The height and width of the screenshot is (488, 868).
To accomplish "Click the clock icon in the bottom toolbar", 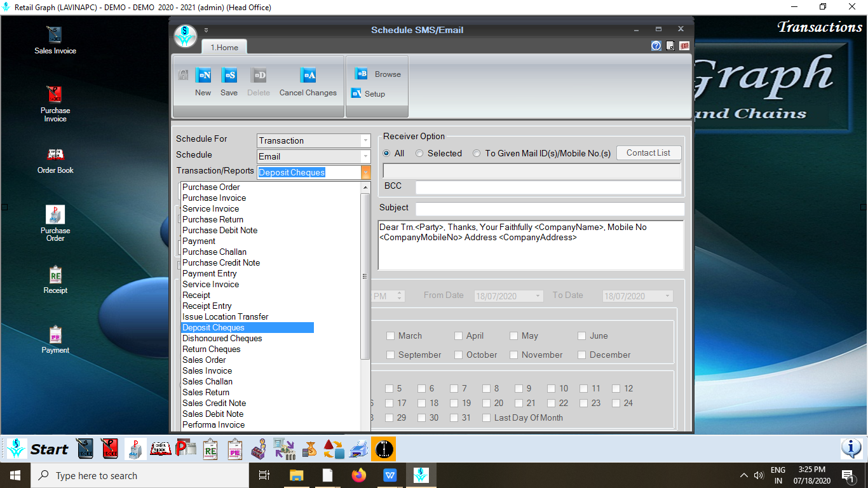I will pos(384,449).
